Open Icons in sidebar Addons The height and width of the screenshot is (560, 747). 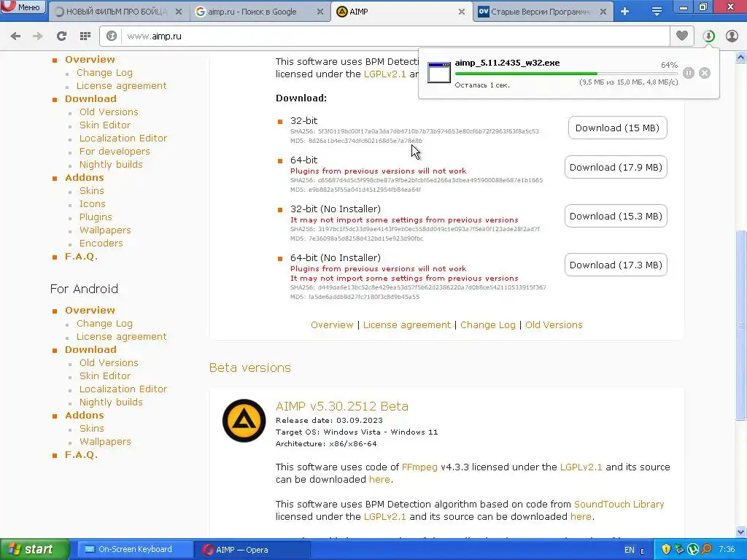click(x=92, y=204)
